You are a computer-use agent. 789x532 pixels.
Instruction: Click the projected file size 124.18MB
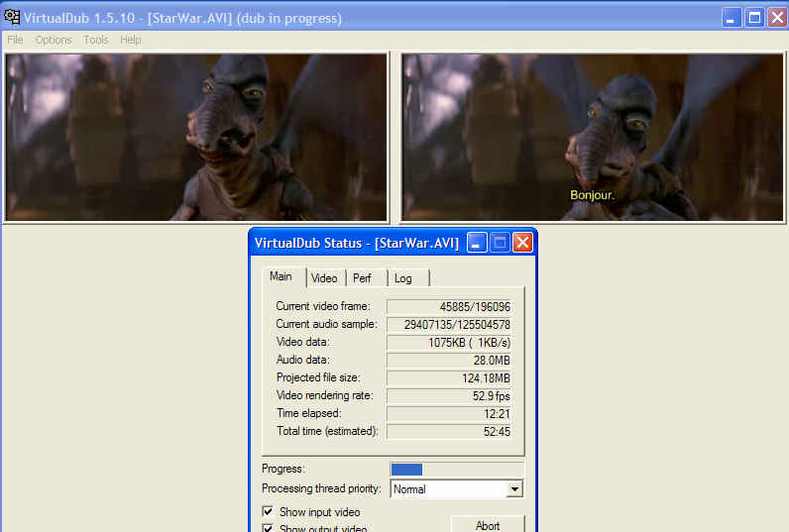pos(449,378)
